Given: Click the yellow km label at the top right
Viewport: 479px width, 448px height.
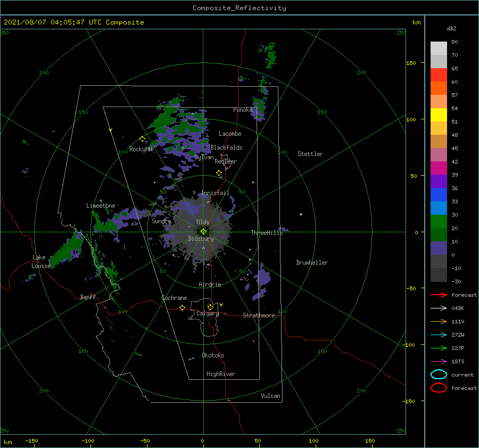Looking at the screenshot, I should [x=416, y=22].
